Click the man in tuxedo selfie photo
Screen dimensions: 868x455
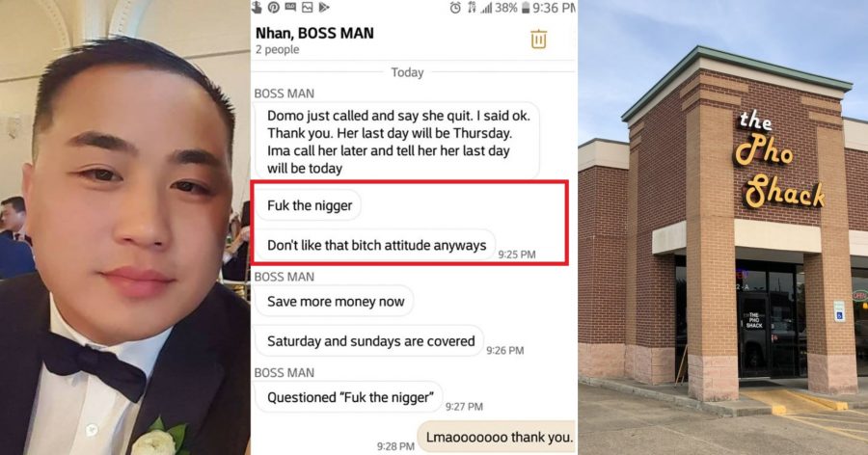[x=125, y=227]
